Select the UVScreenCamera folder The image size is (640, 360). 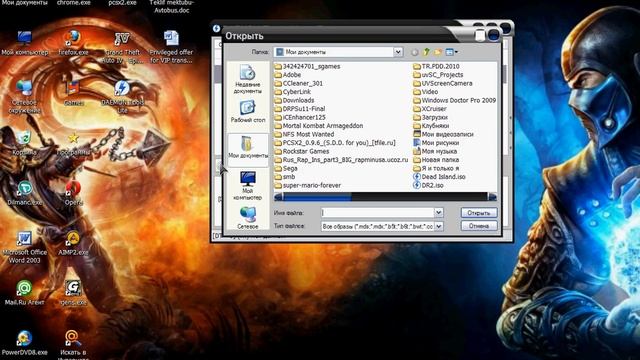pos(443,83)
